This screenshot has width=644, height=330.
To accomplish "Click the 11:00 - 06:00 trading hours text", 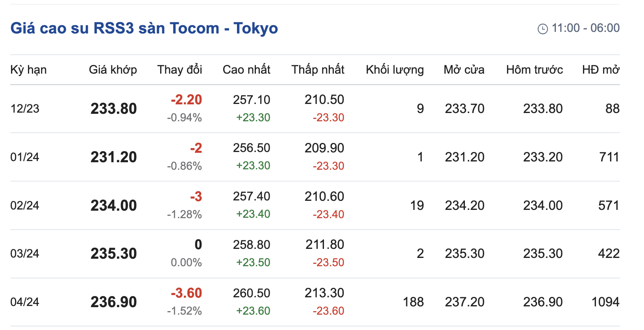I will tap(585, 28).
